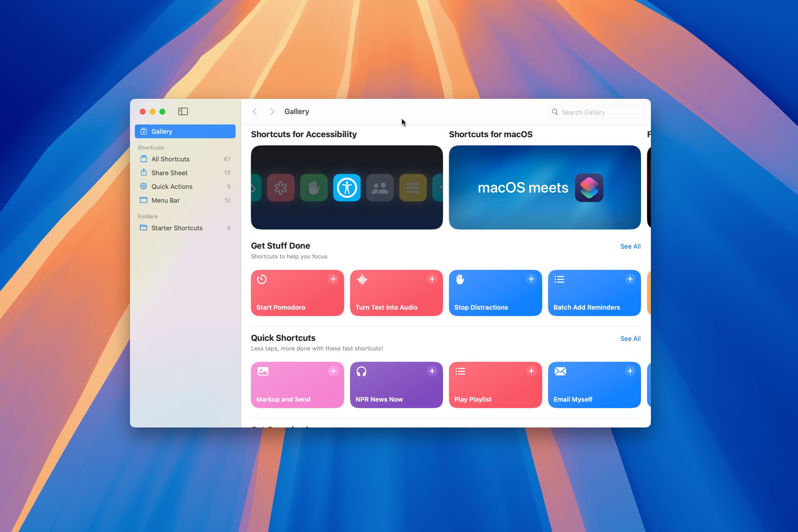
Task: Add the Email Myself shortcut
Action: click(x=630, y=371)
